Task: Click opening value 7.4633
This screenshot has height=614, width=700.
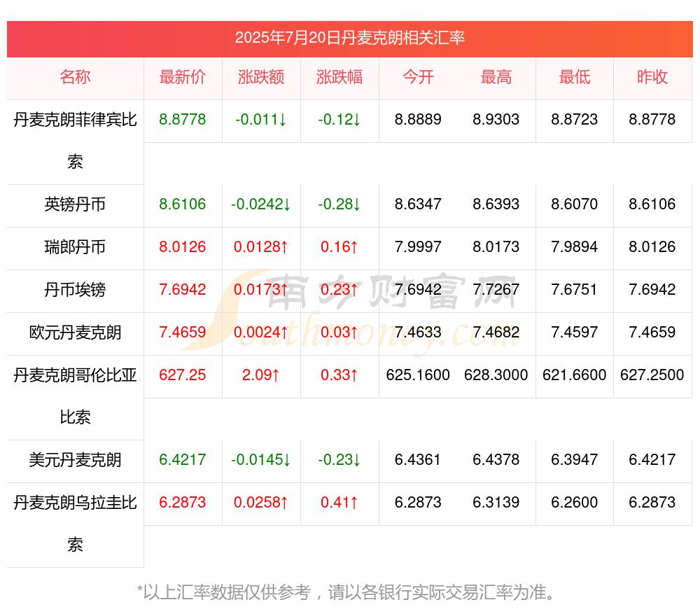Action: (x=418, y=333)
